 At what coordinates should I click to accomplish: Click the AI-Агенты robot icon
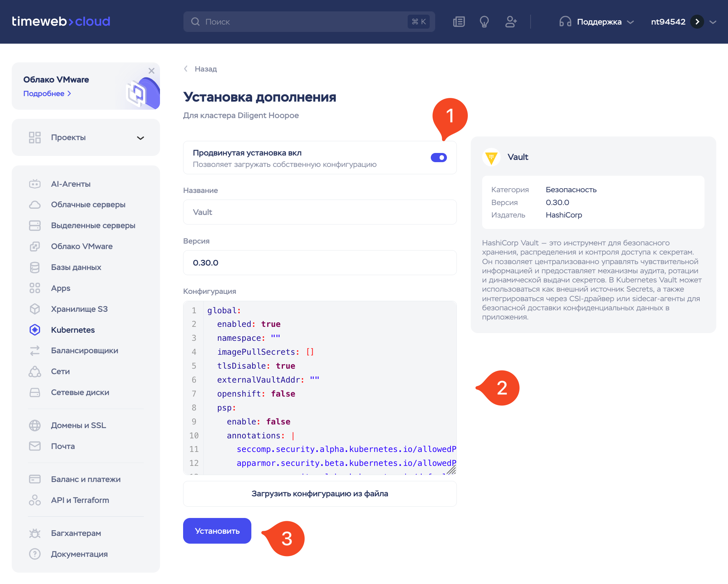tap(35, 184)
